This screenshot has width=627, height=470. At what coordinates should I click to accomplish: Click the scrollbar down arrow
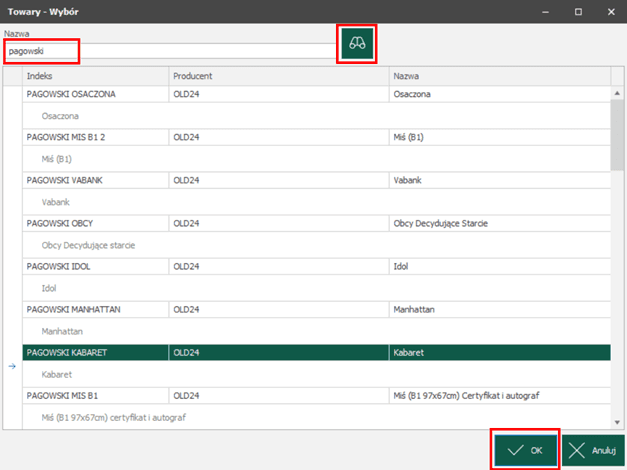617,422
